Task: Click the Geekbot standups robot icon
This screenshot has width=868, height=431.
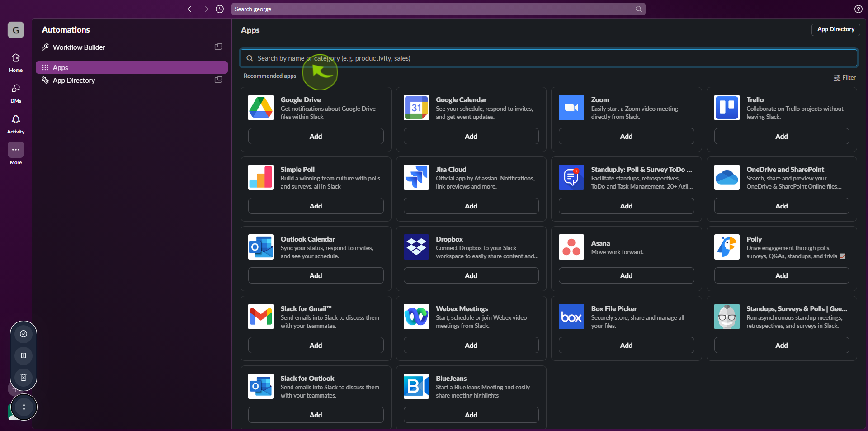Action: click(x=727, y=317)
